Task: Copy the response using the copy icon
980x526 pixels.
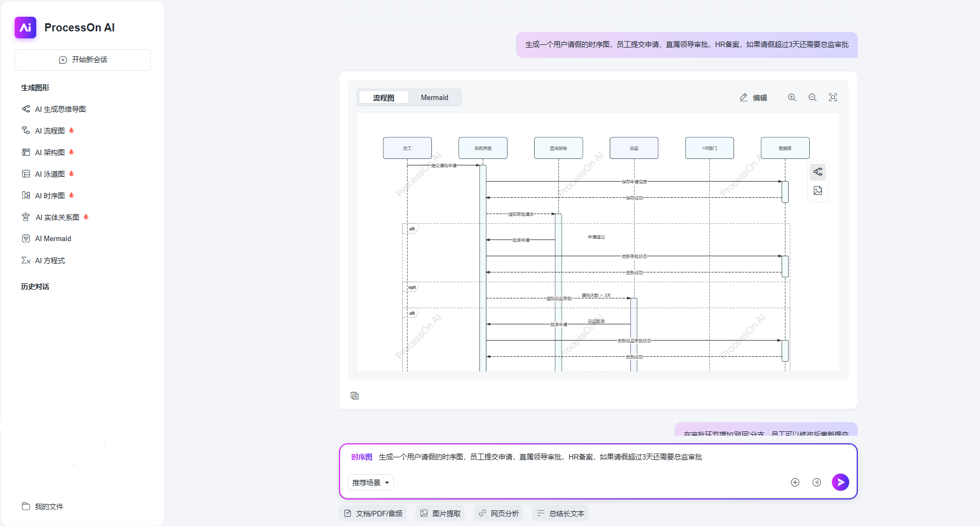Action: click(355, 396)
